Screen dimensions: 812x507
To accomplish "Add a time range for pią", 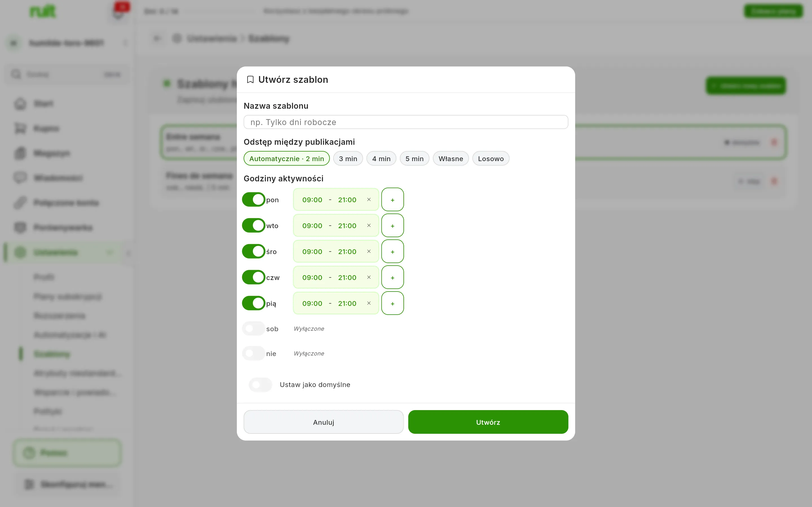I will pyautogui.click(x=392, y=303).
